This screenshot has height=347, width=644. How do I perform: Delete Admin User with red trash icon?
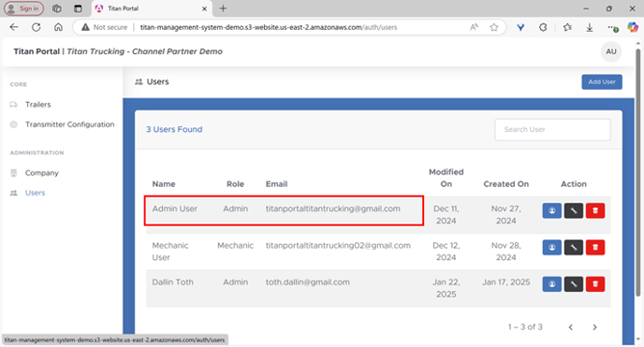coord(595,210)
